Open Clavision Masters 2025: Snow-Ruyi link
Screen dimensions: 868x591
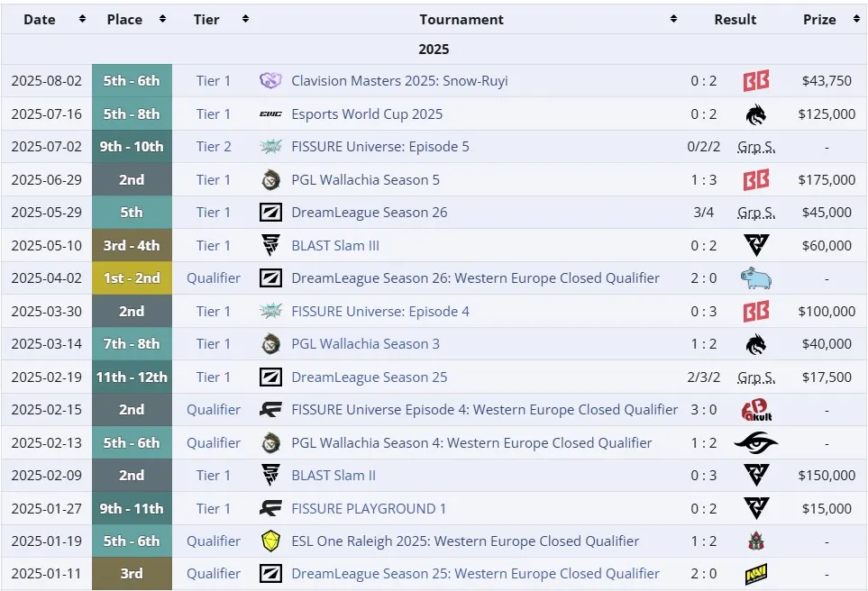399,81
